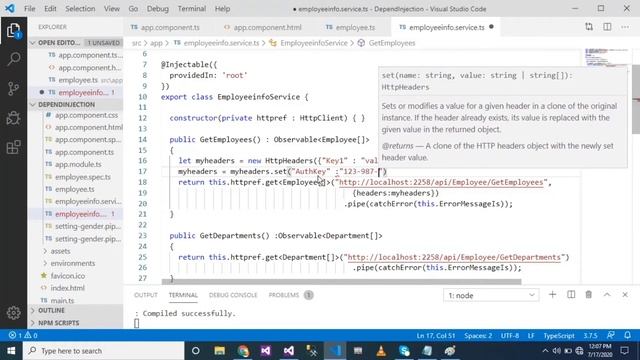Image resolution: width=640 pixels, height=360 pixels.
Task: Open favicon.ico in file tree
Action: pos(68,276)
